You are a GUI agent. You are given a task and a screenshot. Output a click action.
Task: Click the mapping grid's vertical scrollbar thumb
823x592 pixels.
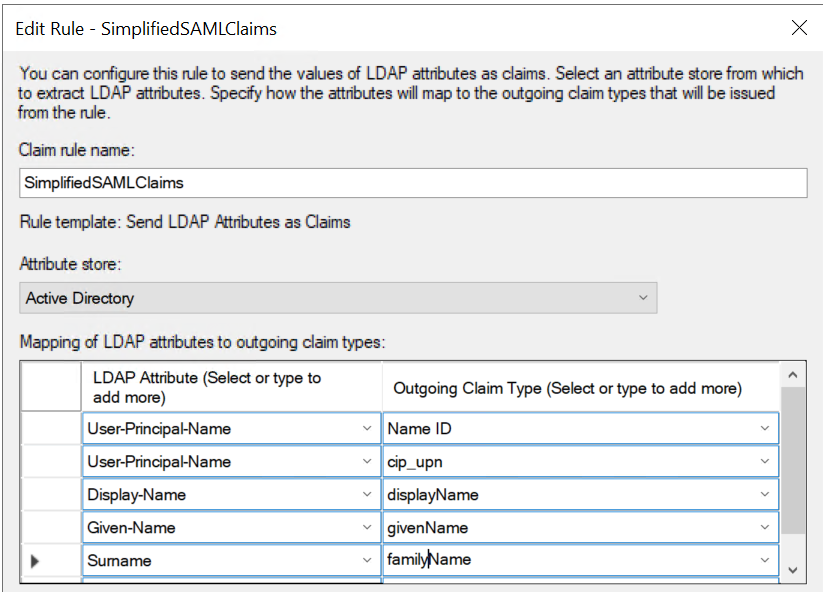(794, 460)
